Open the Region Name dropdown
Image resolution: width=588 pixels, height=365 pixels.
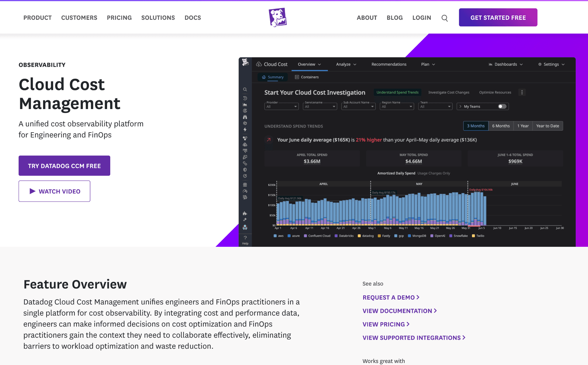(x=397, y=106)
